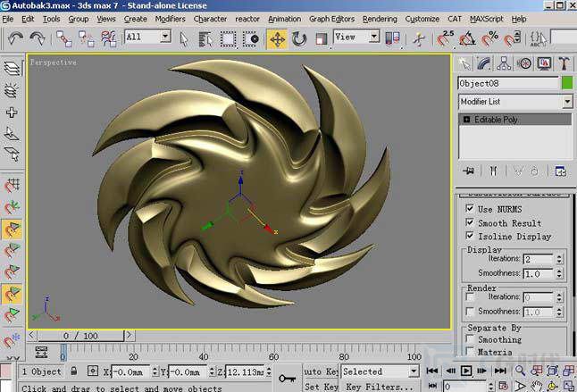
Task: Activate Select and Move tool
Action: click(277, 39)
